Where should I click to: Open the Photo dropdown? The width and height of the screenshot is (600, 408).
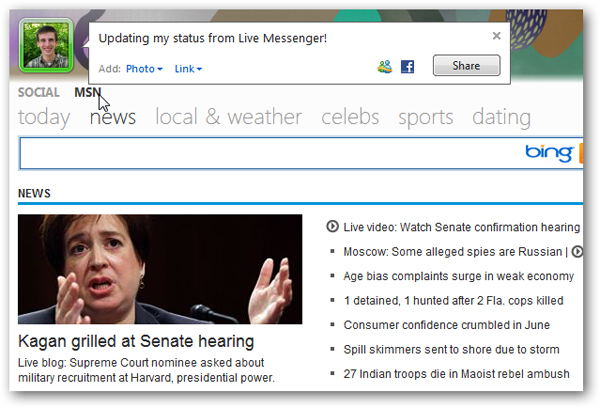coord(144,69)
